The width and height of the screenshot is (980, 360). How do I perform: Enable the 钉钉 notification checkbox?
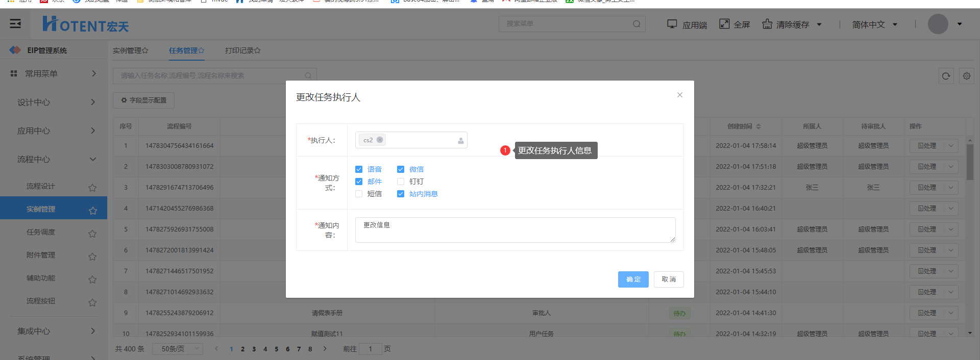click(x=401, y=182)
